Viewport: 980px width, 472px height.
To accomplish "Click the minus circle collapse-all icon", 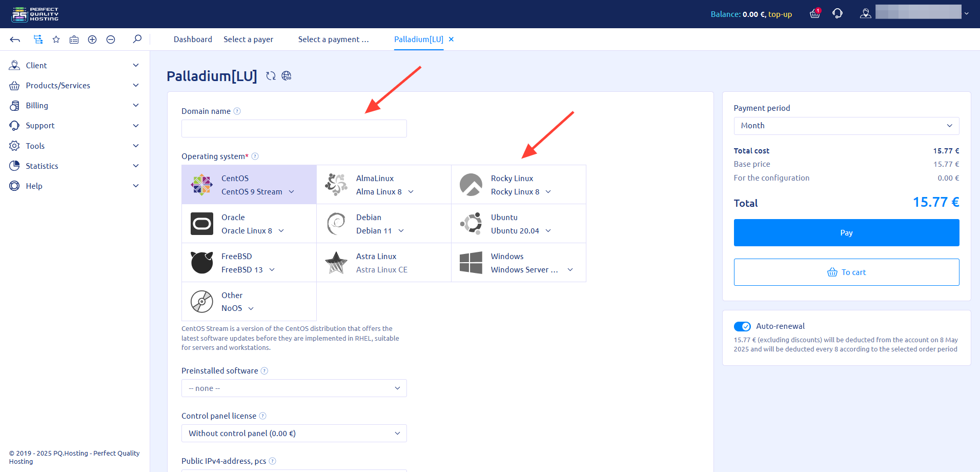I will tap(111, 40).
